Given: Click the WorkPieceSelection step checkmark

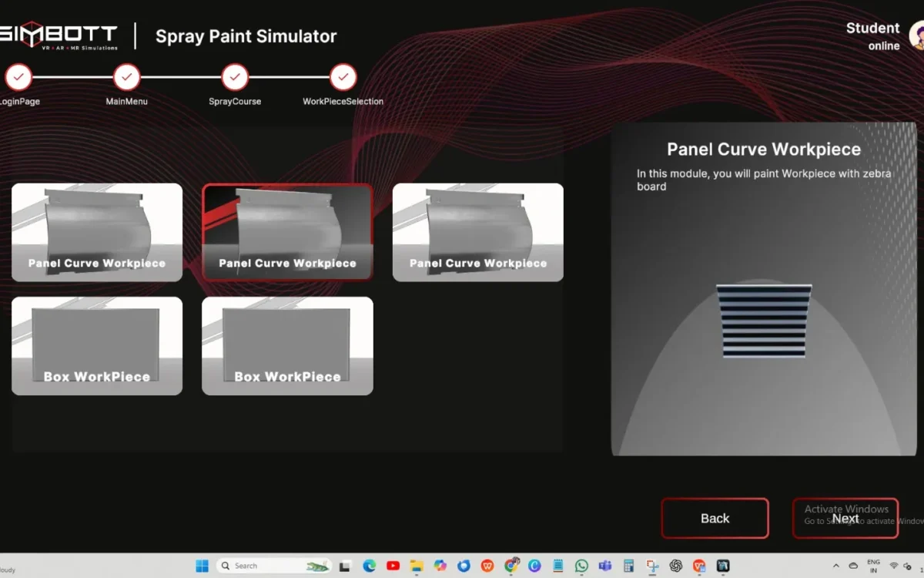Looking at the screenshot, I should pos(343,77).
